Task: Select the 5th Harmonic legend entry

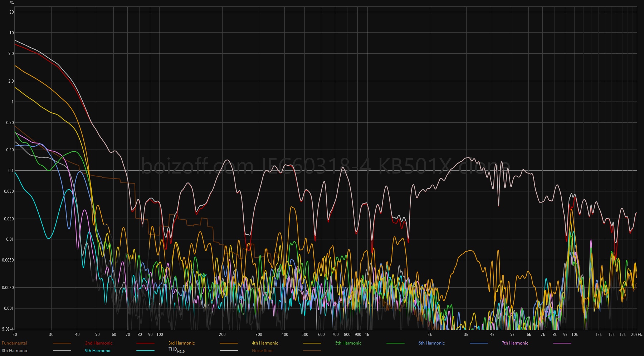Action: [348, 343]
